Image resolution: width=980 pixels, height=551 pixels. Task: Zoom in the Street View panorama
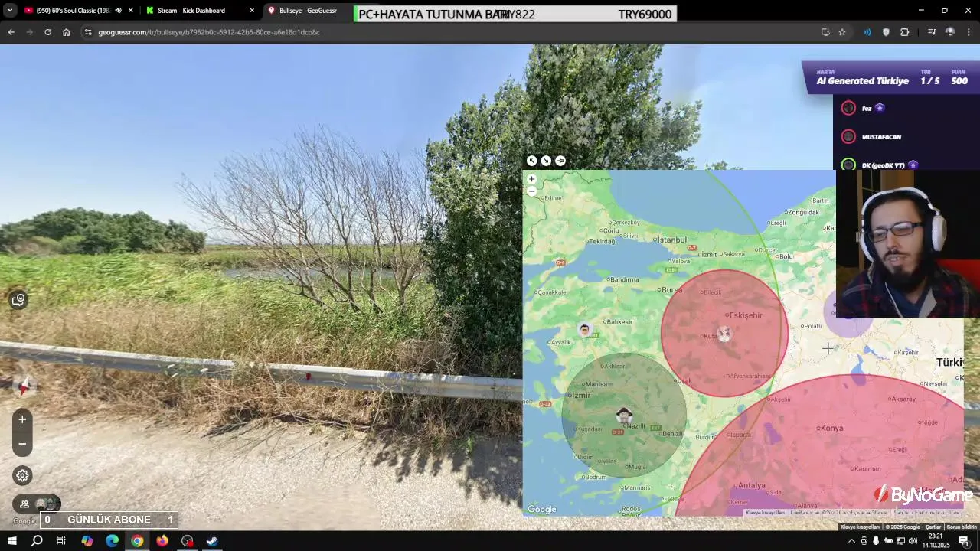point(22,419)
